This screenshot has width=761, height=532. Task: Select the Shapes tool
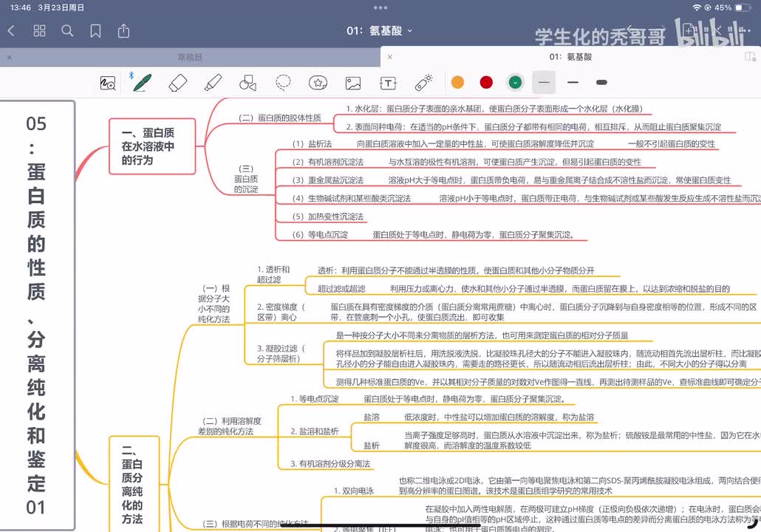tap(248, 83)
